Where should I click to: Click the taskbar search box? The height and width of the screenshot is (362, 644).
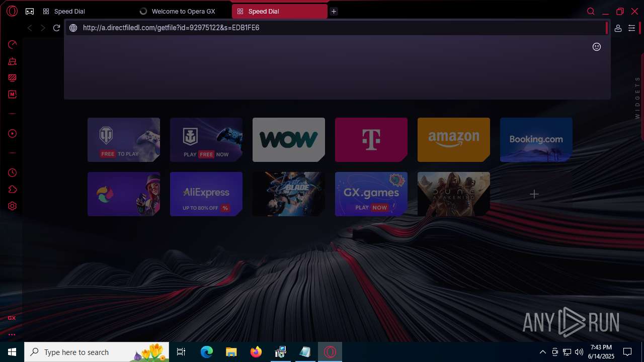pos(98,352)
